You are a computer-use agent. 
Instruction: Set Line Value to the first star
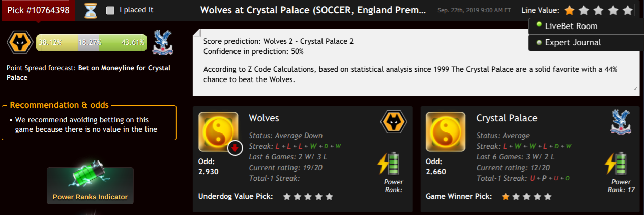point(570,10)
